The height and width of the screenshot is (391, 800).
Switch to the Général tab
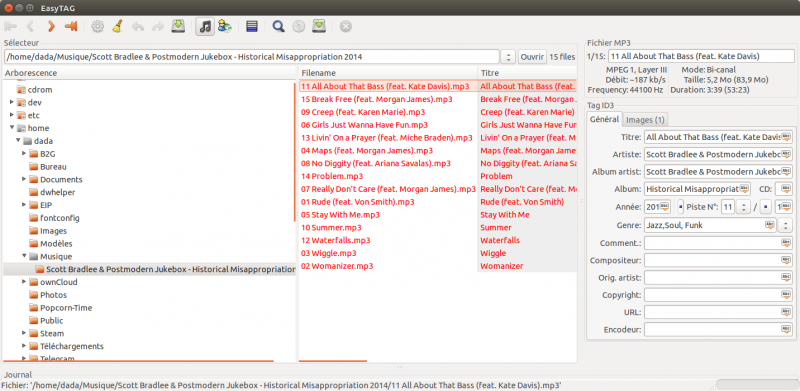605,119
